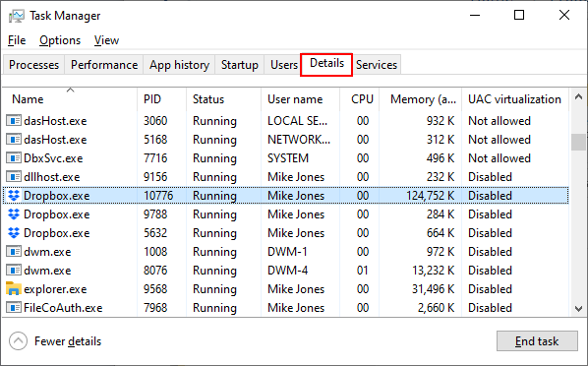Click the icon of dwm.exe PID 1008
Viewport: 588px width, 366px height.
[x=14, y=252]
